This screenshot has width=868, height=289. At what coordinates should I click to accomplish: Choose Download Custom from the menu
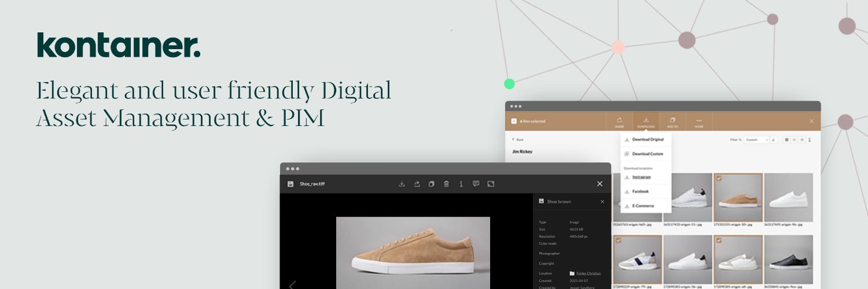(646, 154)
